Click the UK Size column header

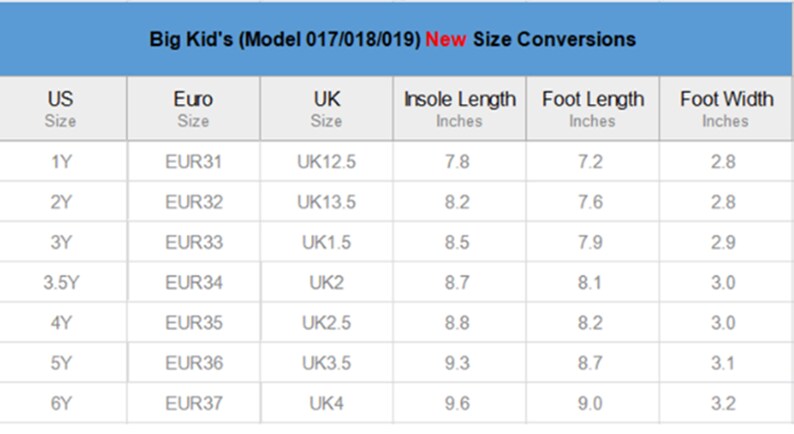click(327, 108)
